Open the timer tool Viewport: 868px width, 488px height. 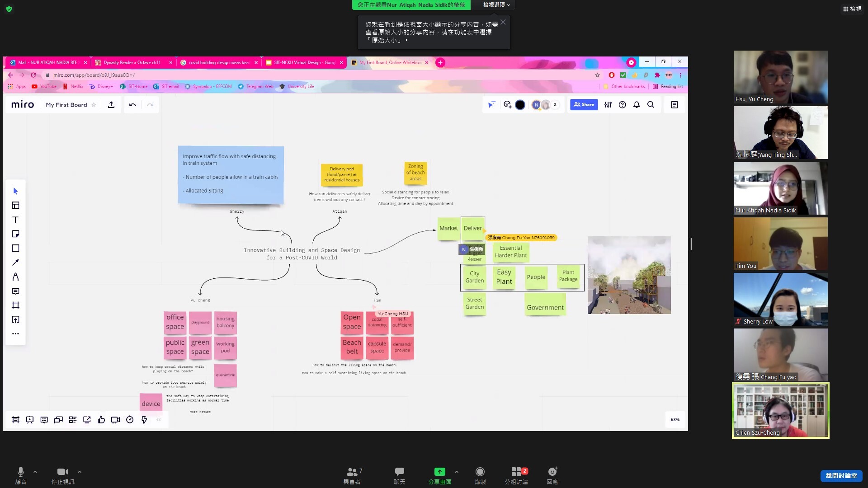(x=130, y=420)
